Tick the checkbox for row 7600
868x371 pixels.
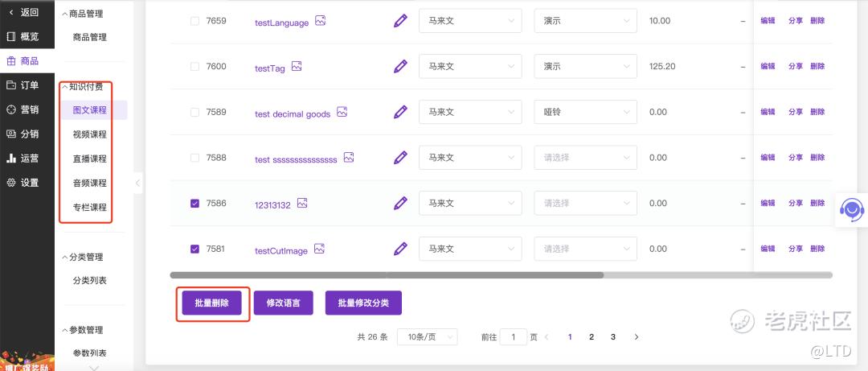194,67
